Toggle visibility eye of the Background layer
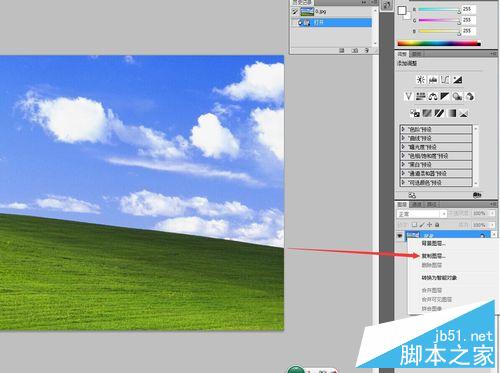Image resolution: width=500 pixels, height=373 pixels. 400,236
